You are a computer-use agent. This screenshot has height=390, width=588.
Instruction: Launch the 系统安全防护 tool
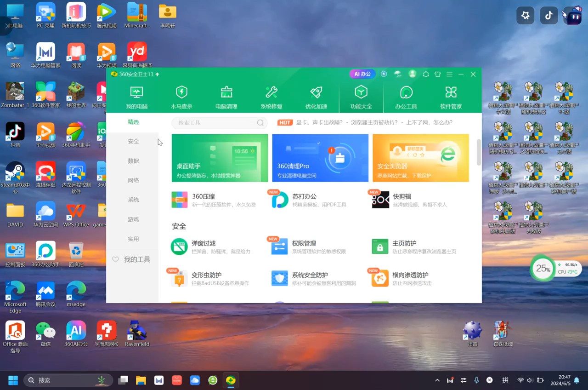[314, 279]
